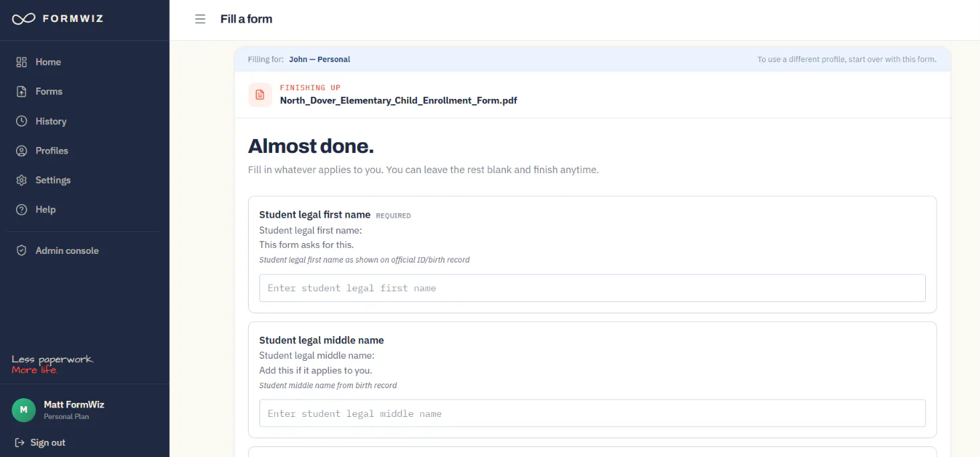Click the green M user avatar
Screen dimensions: 980x457
click(x=23, y=410)
